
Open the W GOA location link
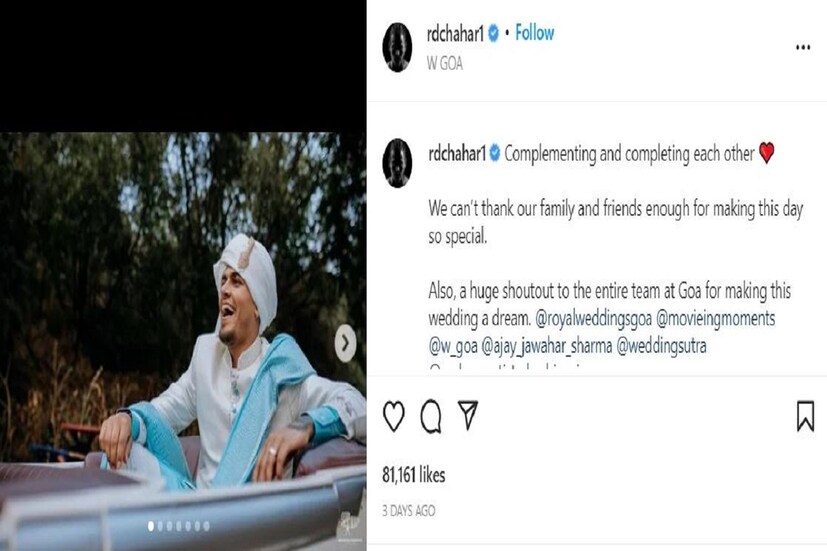(x=445, y=64)
